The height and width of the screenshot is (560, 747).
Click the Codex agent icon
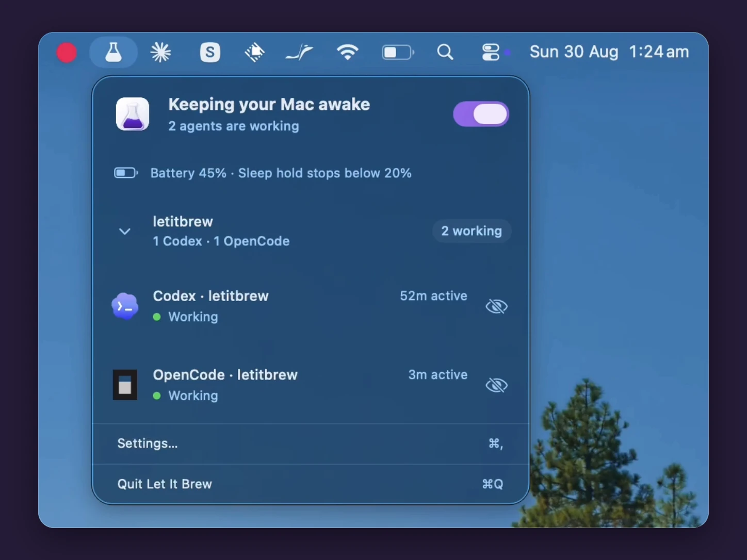[x=125, y=306]
